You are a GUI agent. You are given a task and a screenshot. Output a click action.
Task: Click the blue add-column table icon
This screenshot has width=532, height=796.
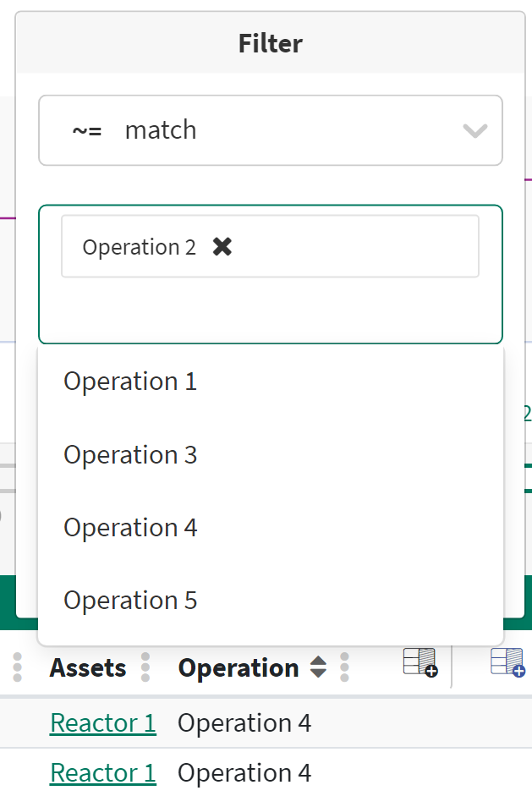pyautogui.click(x=507, y=662)
